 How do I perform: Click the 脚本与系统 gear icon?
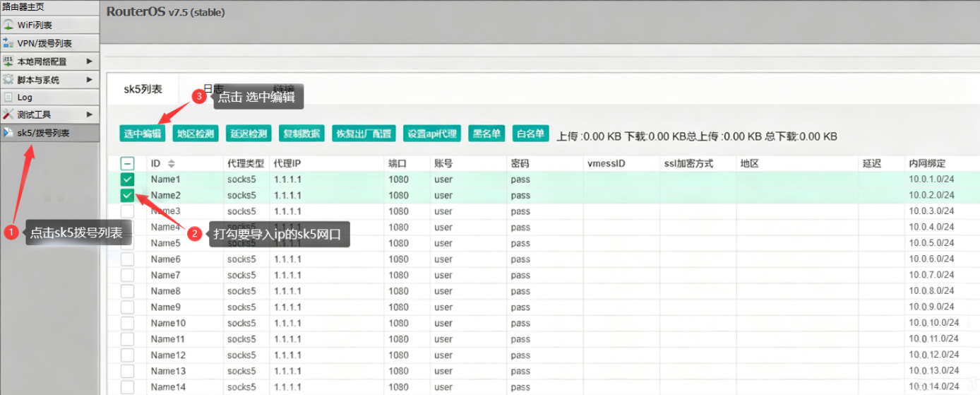[9, 80]
